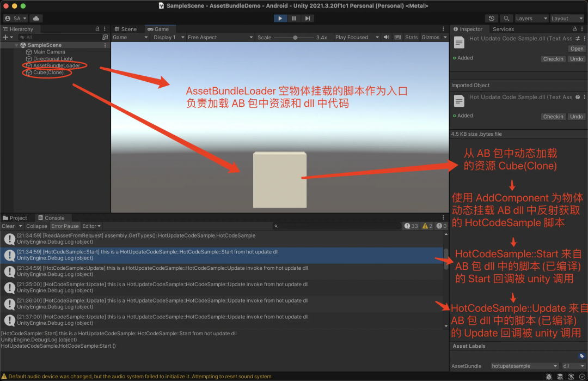
Task: Switch to the Scene tab
Action: click(x=126, y=29)
